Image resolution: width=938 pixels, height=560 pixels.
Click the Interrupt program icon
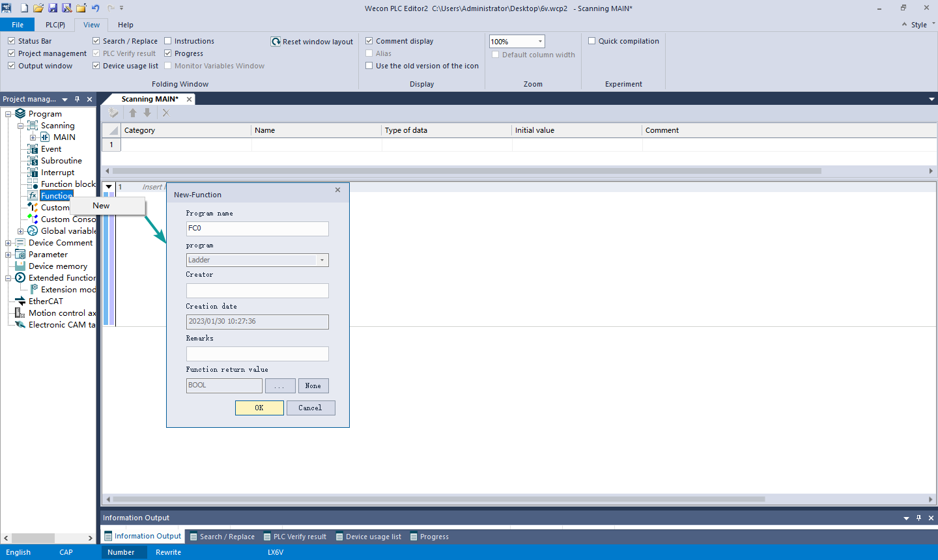(x=33, y=173)
